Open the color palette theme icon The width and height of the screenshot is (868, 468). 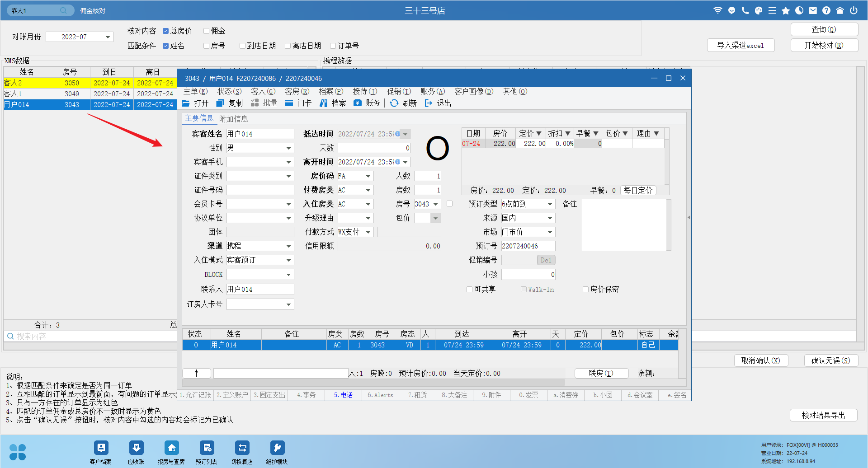click(x=759, y=10)
